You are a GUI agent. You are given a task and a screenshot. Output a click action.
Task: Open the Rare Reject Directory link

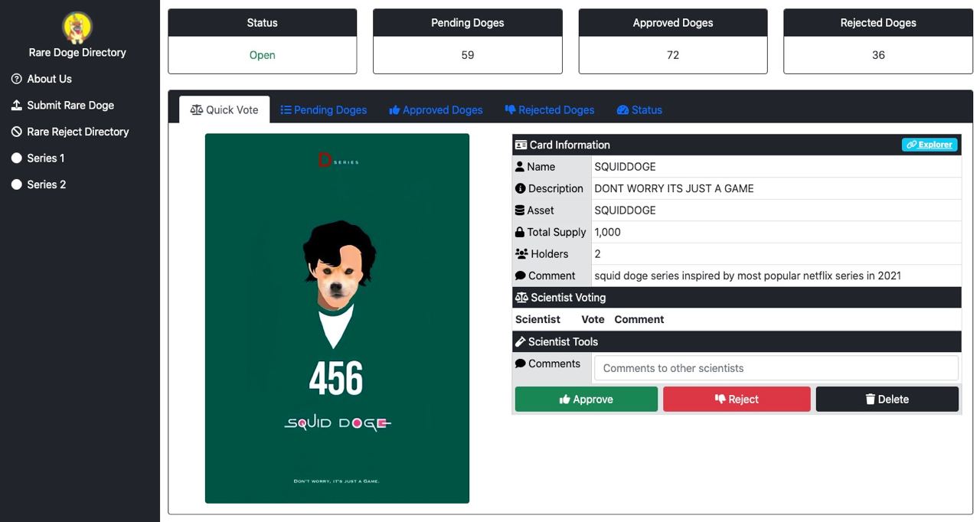click(77, 132)
